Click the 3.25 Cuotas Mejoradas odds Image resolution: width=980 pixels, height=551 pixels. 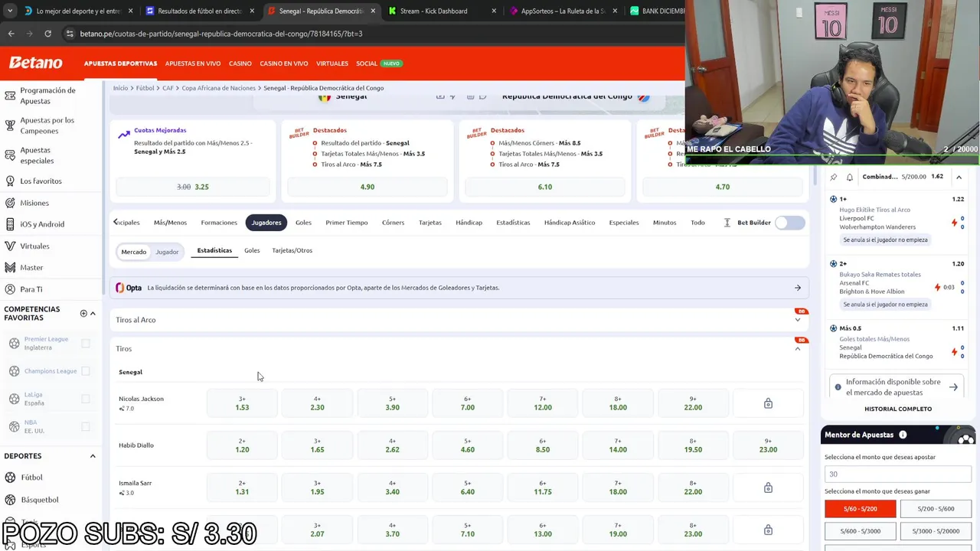193,187
